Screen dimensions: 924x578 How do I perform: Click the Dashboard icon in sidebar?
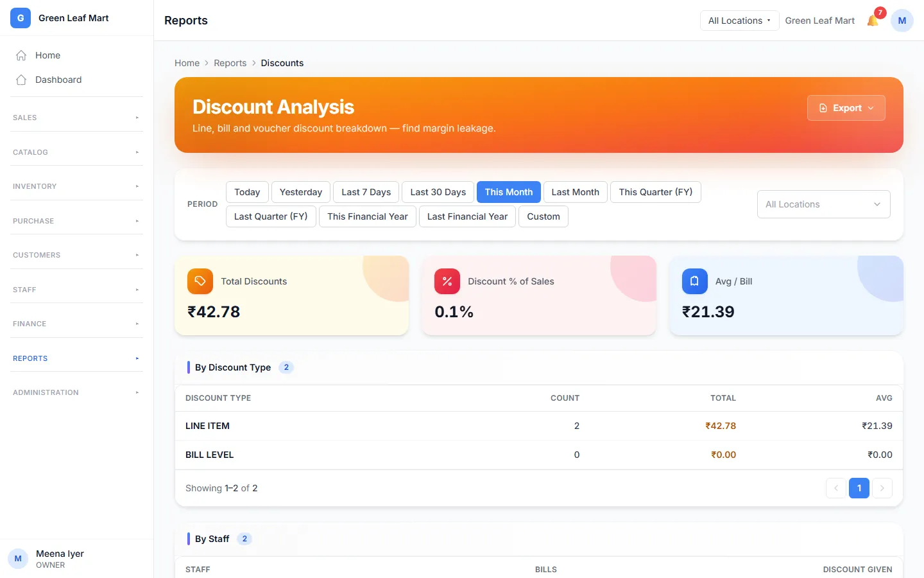point(21,80)
